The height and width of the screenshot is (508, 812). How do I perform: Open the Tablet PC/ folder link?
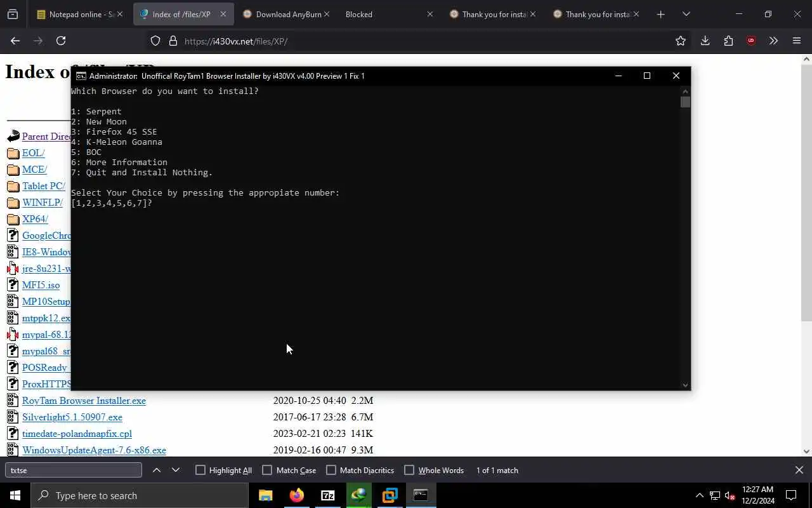[x=44, y=186]
